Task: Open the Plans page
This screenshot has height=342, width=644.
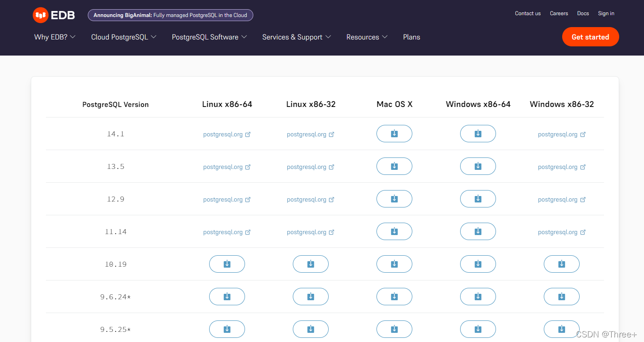Action: pyautogui.click(x=411, y=37)
